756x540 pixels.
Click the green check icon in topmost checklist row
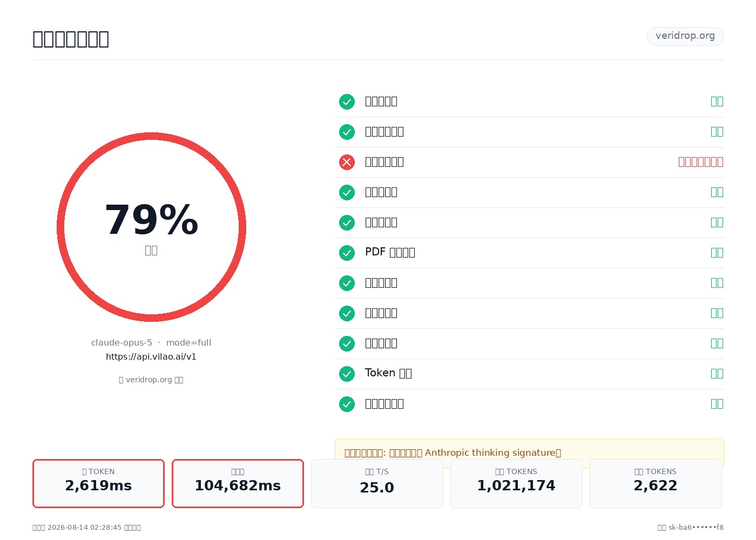(x=347, y=102)
